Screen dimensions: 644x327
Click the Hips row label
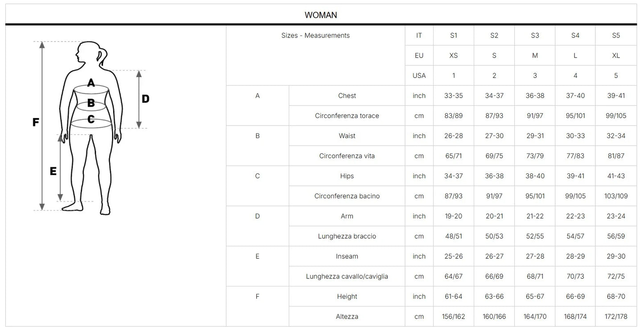347,176
